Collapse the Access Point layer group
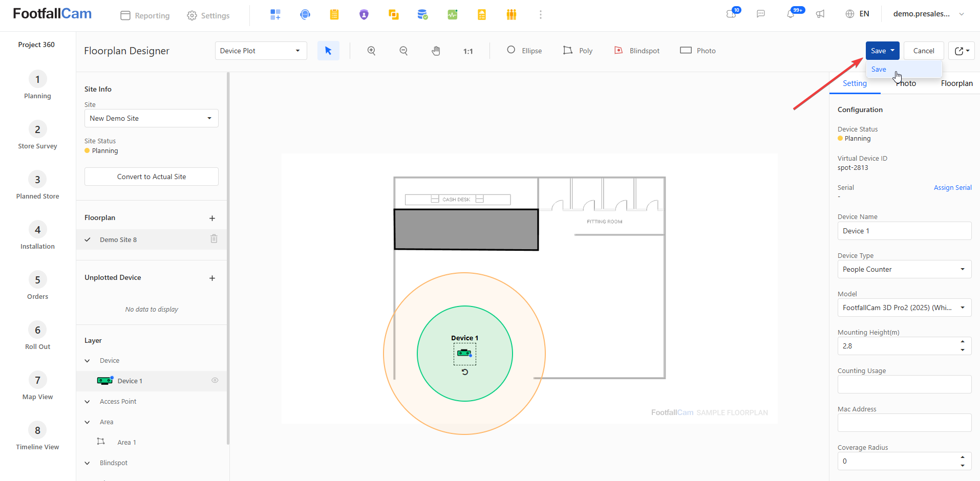 coord(88,402)
